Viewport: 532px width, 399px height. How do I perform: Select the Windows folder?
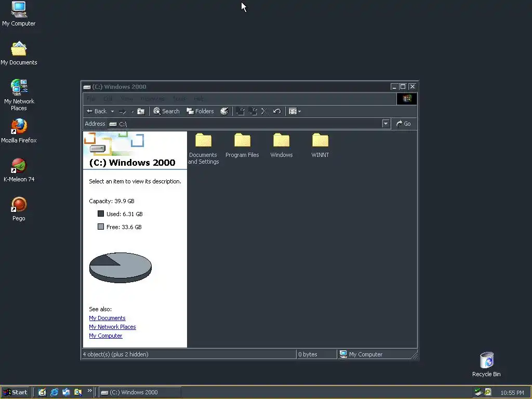tap(281, 146)
